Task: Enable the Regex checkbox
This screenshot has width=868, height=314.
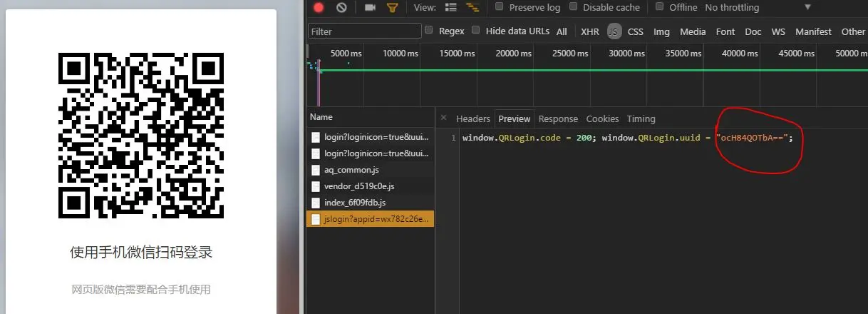Action: point(429,30)
